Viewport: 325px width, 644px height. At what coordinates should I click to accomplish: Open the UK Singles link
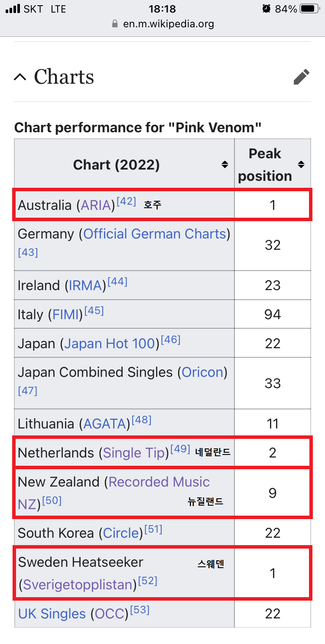52,614
